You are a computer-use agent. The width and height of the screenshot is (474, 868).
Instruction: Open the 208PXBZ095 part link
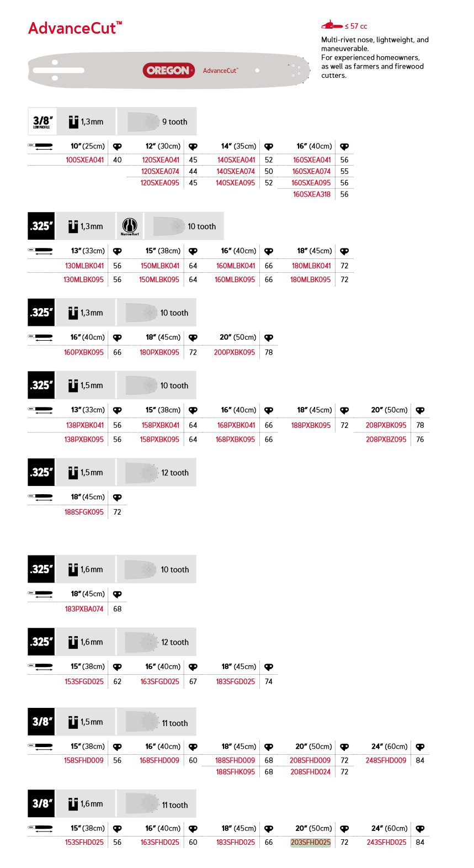(x=386, y=440)
